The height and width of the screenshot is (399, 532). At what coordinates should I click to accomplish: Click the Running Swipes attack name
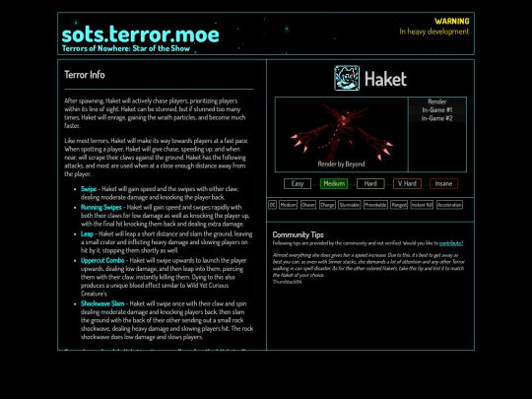(x=101, y=207)
